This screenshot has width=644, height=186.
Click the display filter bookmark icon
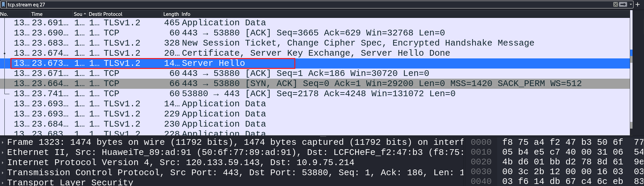[4, 5]
